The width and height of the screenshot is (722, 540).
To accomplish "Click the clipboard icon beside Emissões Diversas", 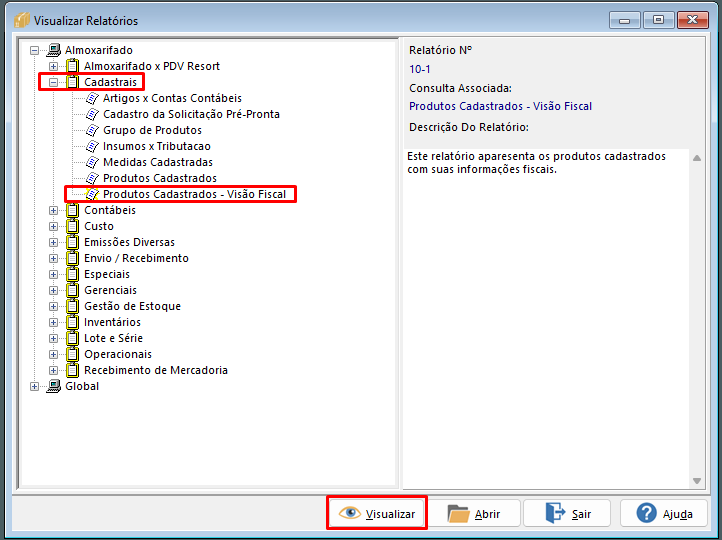I will (x=72, y=242).
